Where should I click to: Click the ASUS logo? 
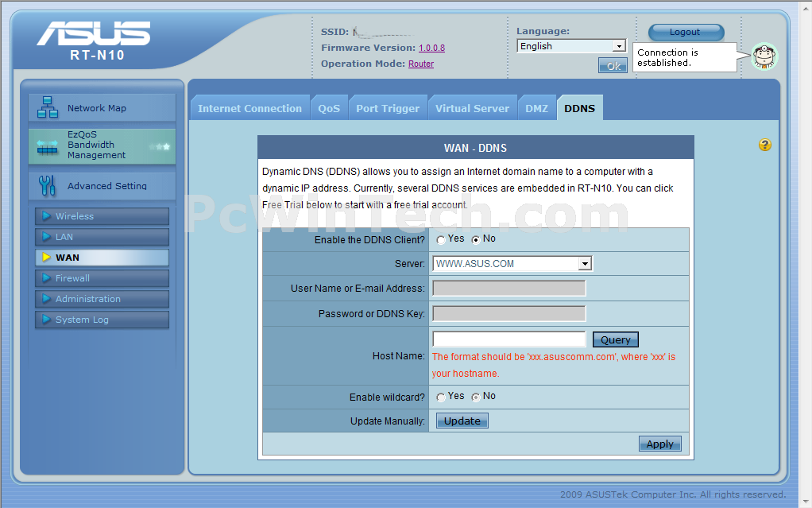coord(94,33)
